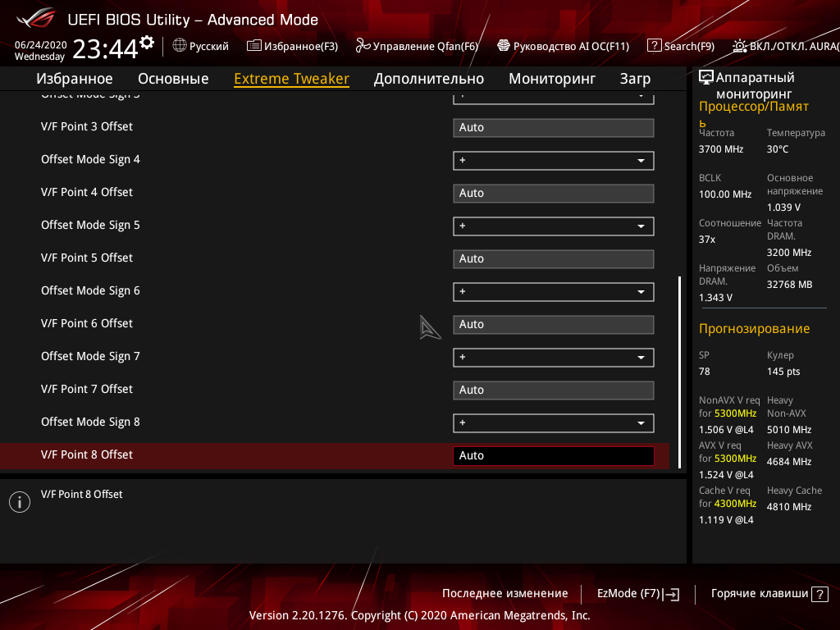Select the V/F Point 8 Offset row label
The image size is (840, 630).
click(87, 454)
